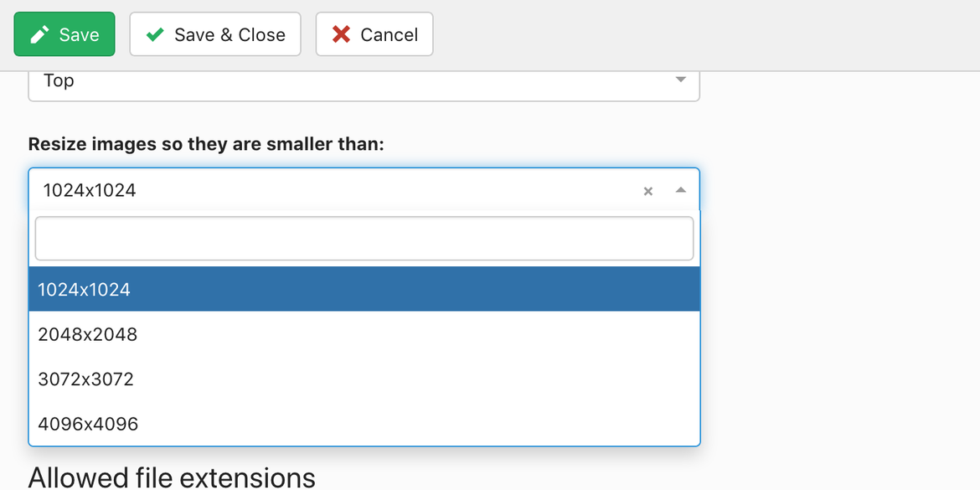This screenshot has height=490, width=980.
Task: Cancel editing with the Cancel button
Action: (374, 34)
